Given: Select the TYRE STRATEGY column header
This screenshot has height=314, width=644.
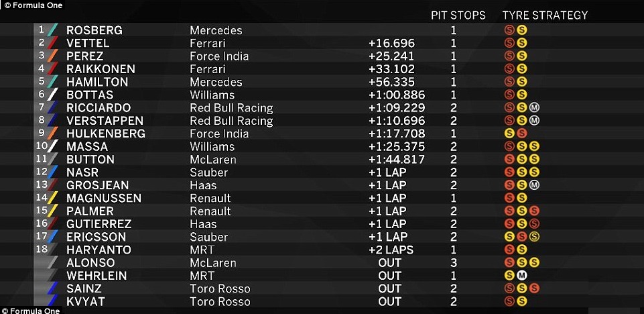Looking at the screenshot, I should pos(545,15).
